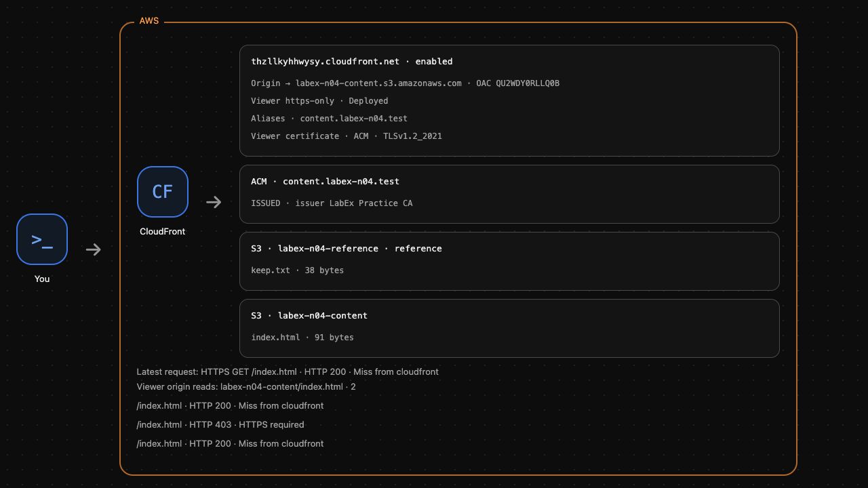868x488 pixels.
Task: Click the orange "AWS" group label
Action: click(x=149, y=21)
